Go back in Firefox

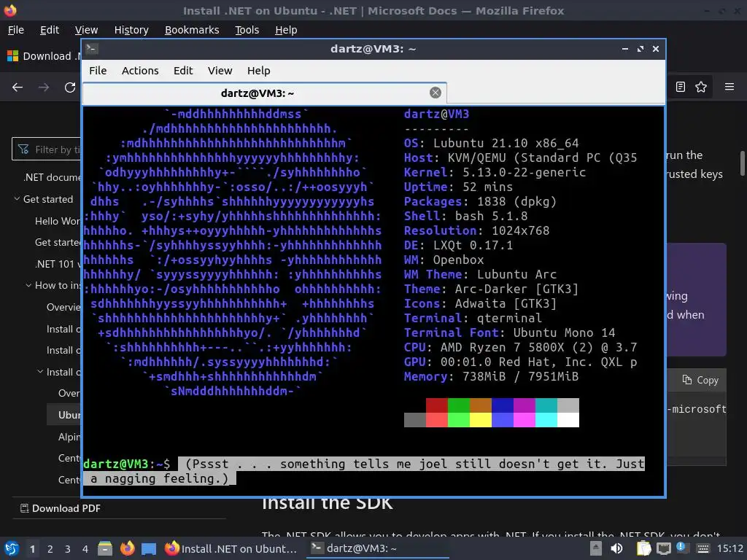point(18,87)
